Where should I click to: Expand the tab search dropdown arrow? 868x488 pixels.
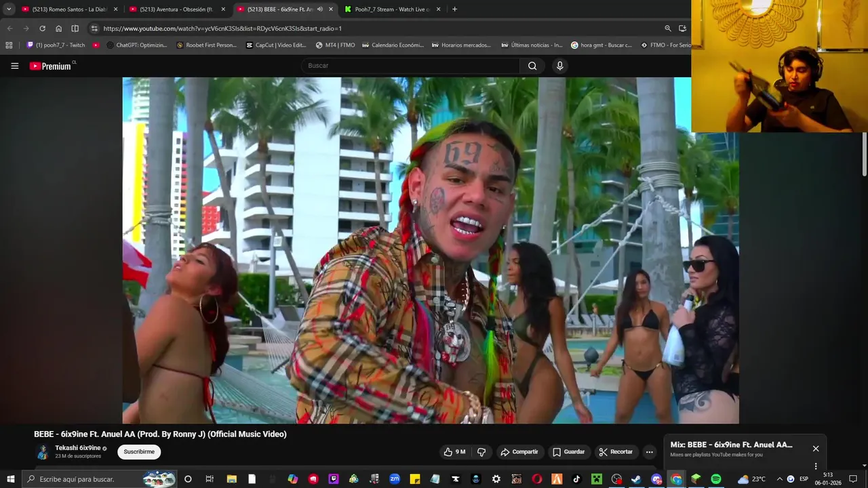(x=9, y=9)
